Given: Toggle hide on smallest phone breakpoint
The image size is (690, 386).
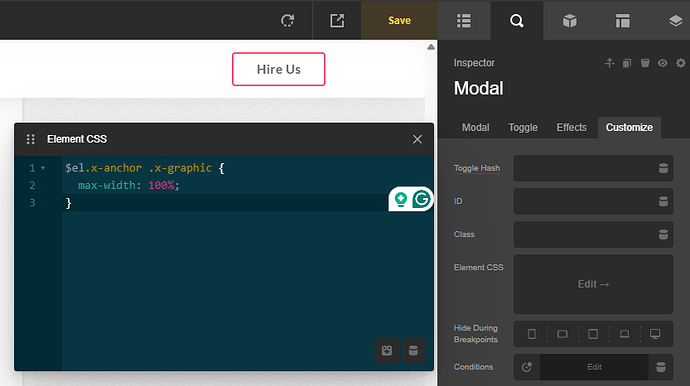Looking at the screenshot, I should (532, 334).
